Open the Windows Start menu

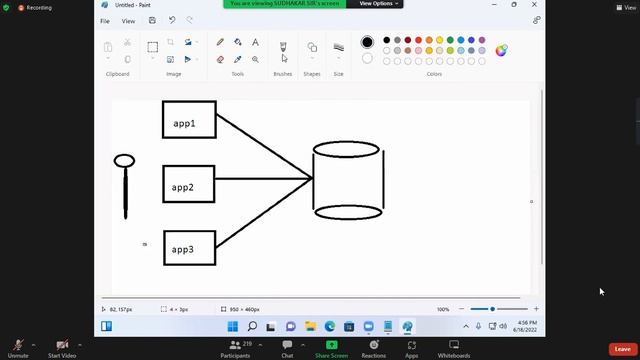(x=233, y=326)
